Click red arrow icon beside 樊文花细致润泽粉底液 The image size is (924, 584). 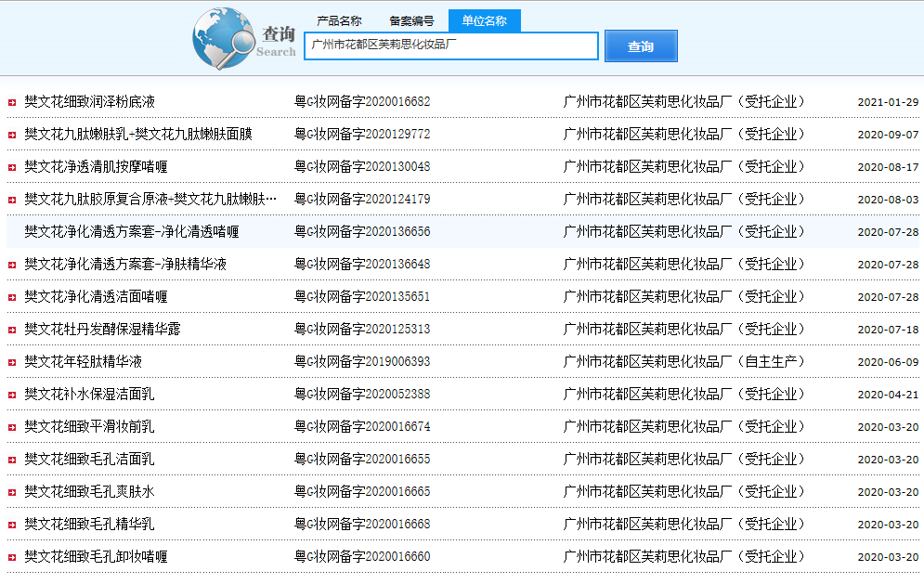pos(12,102)
